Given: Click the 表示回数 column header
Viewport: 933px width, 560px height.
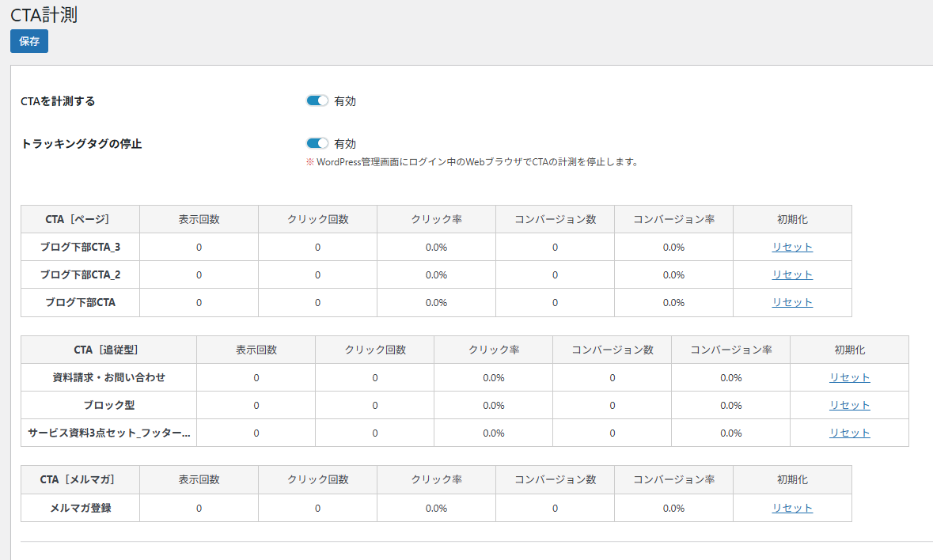Looking at the screenshot, I should [198, 219].
